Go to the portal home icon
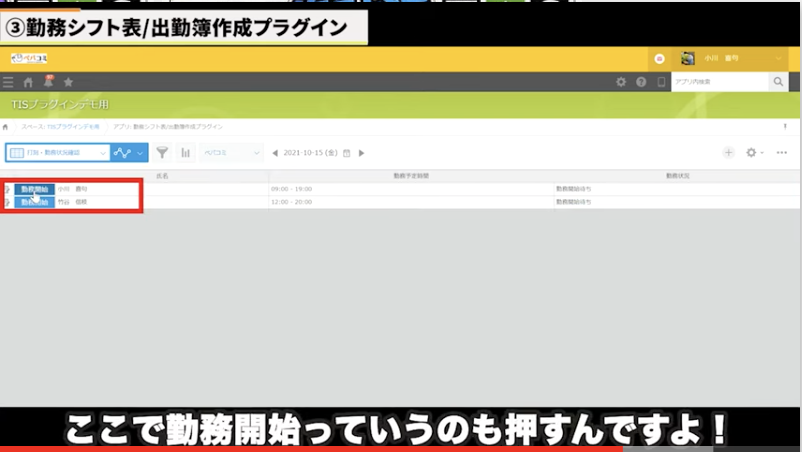This screenshot has height=452, width=802. click(x=28, y=82)
